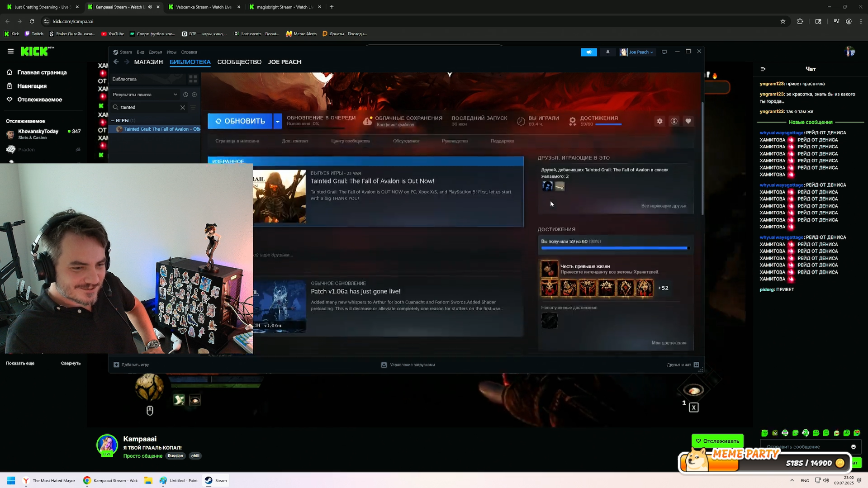868x488 pixels.
Task: Bookmark this page star icon in Chrome
Action: 783,21
